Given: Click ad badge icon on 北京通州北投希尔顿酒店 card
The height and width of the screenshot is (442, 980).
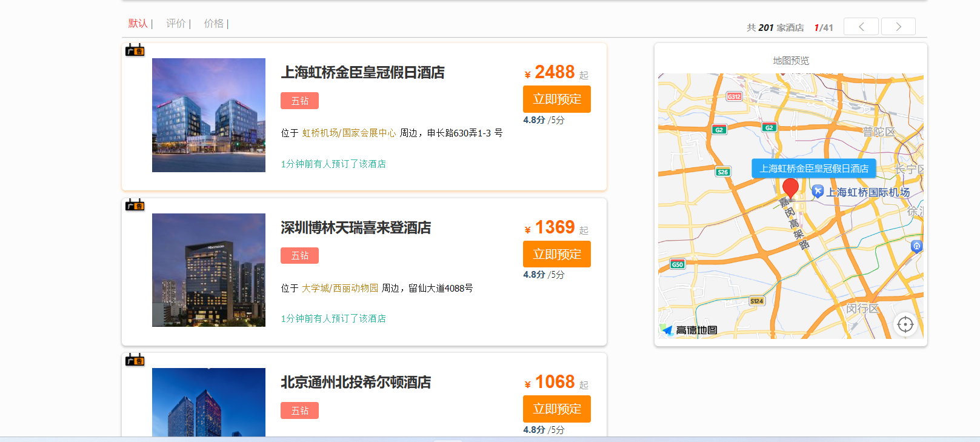Looking at the screenshot, I should coord(135,360).
